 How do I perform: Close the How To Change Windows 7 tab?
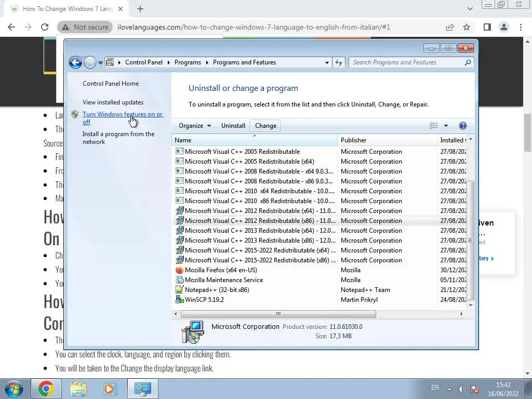point(121,9)
